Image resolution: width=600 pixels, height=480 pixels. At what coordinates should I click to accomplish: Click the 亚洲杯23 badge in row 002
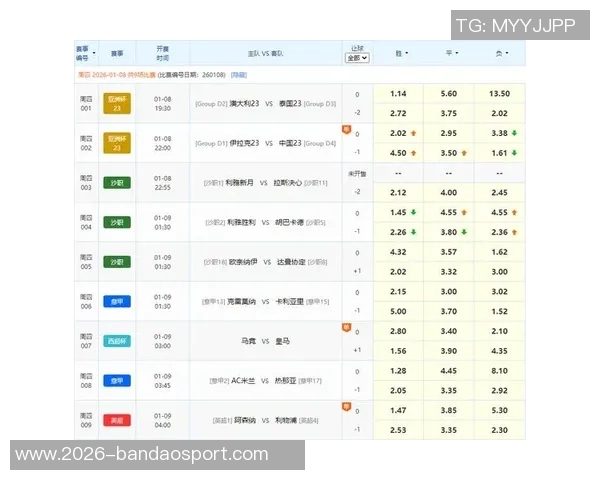pyautogui.click(x=117, y=143)
